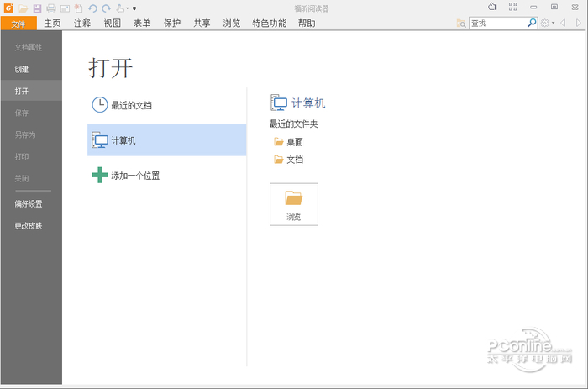This screenshot has width=588, height=389.
Task: Click the open folder icon in quick toolbar
Action: (x=23, y=8)
